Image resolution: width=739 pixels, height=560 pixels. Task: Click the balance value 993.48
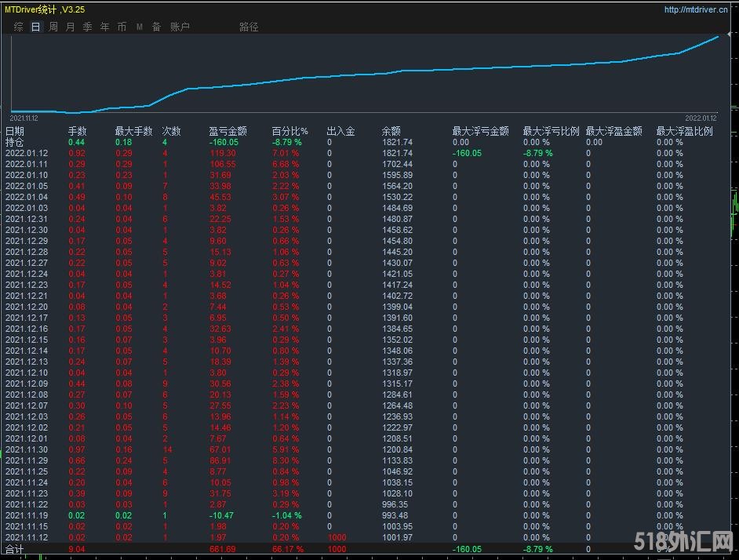pos(395,515)
